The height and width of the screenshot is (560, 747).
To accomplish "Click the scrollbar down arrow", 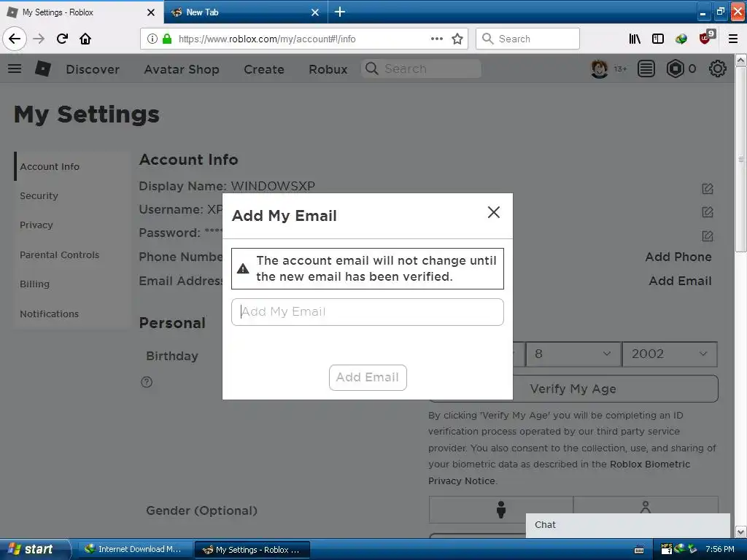I will [x=741, y=532].
